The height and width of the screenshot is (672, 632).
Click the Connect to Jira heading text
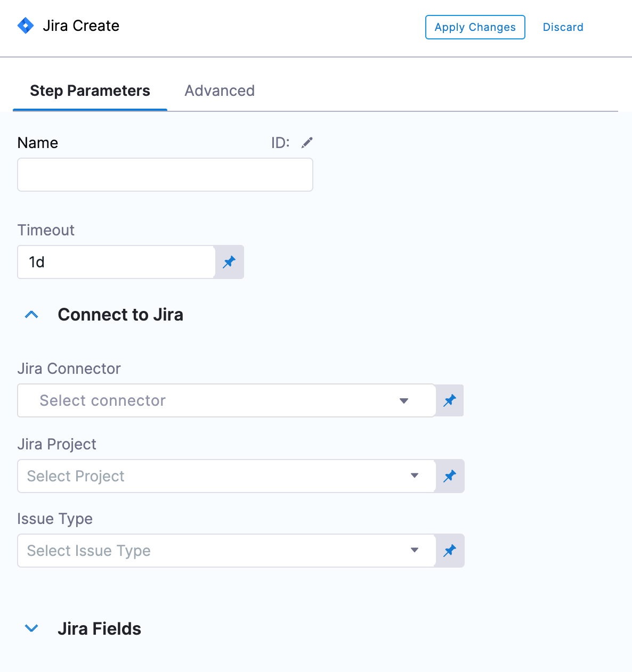pyautogui.click(x=120, y=315)
